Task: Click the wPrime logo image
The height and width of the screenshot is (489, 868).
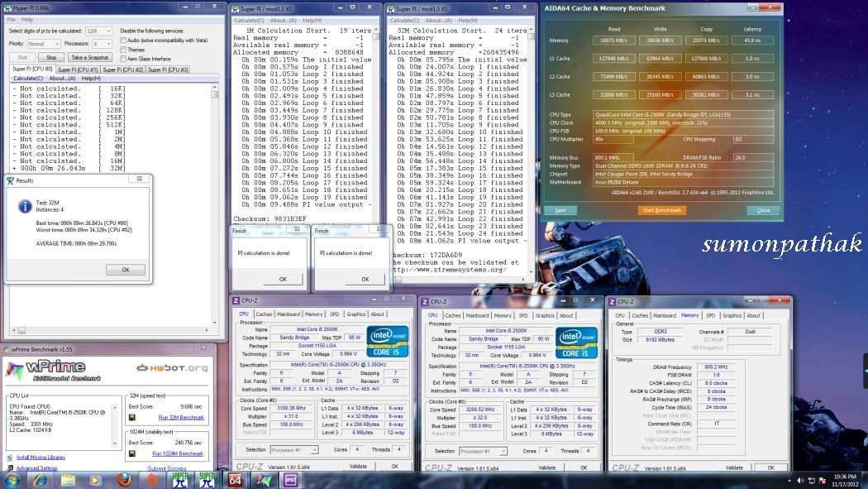Action: (x=53, y=370)
